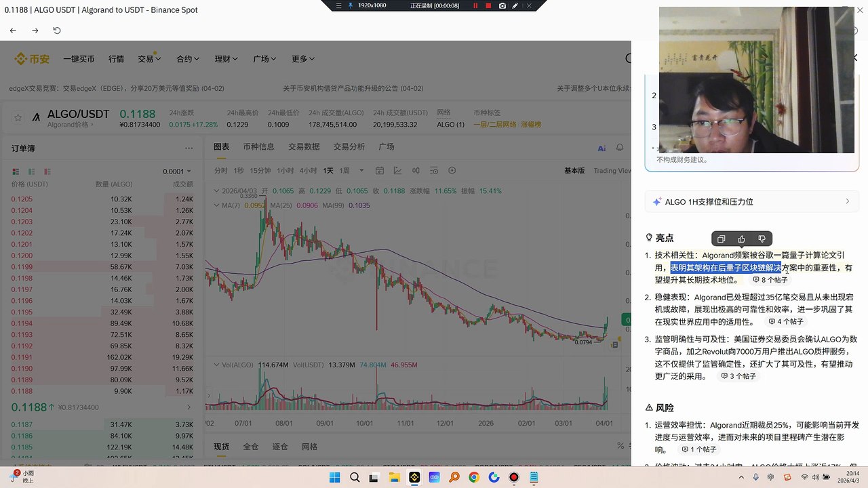The width and height of the screenshot is (868, 488).
Task: Show asks-only order book view
Action: tap(47, 171)
